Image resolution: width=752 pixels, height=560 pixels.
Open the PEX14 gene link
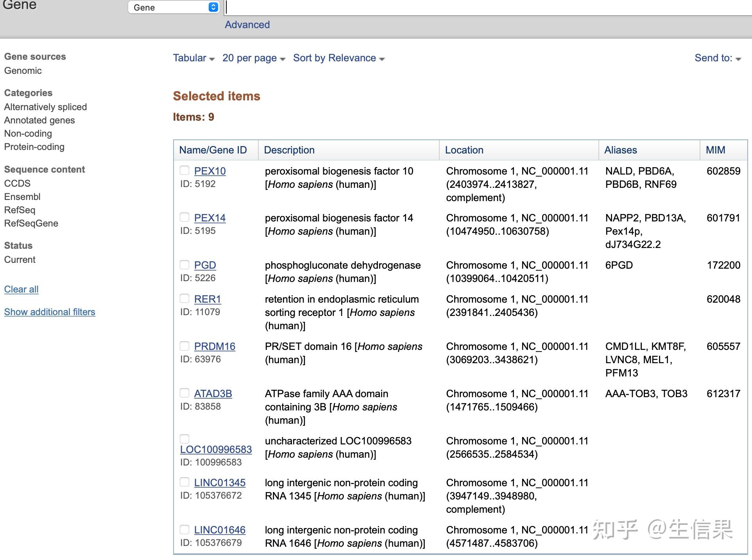[x=210, y=218]
